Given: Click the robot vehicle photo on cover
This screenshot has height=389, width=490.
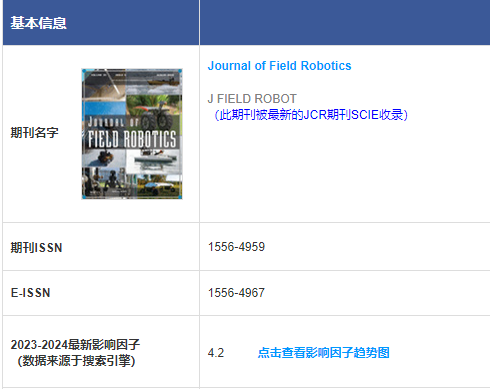Looking at the screenshot, I should coord(154,113).
